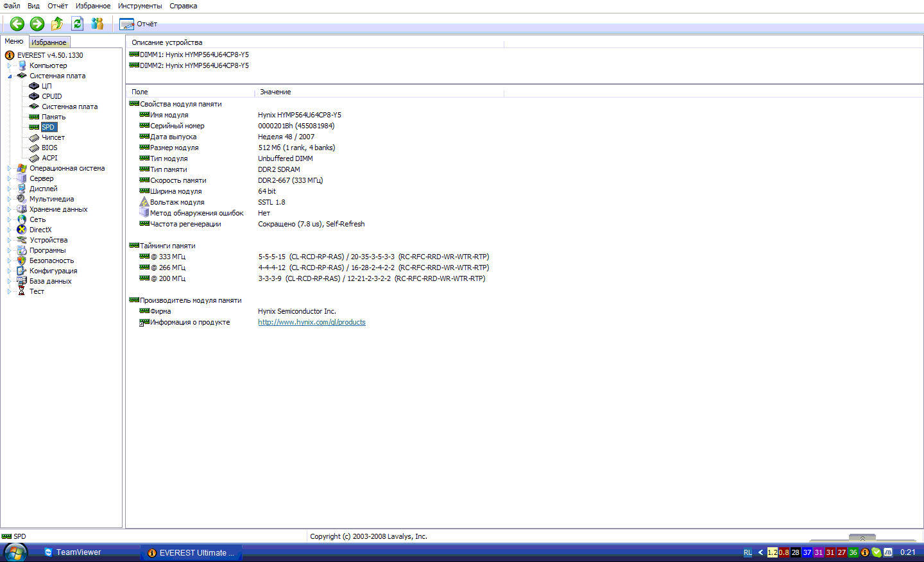Open the hynix.com products link
This screenshot has width=924, height=562.
pyautogui.click(x=312, y=322)
